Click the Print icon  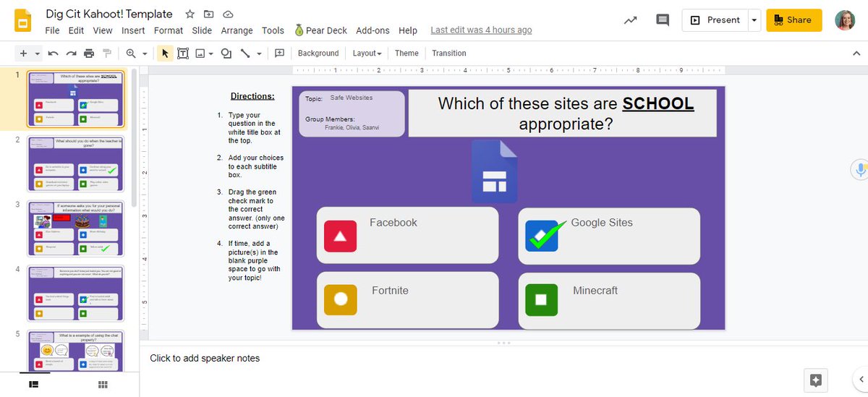(x=89, y=54)
